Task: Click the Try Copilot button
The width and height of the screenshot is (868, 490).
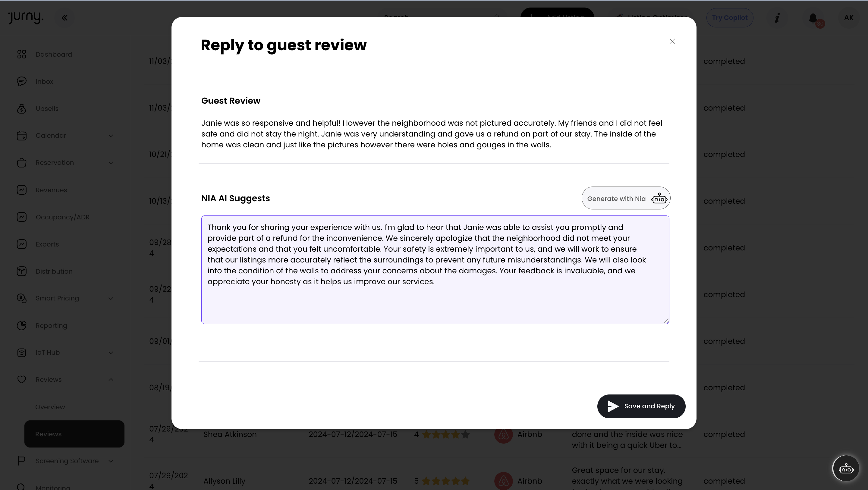Action: (729, 18)
